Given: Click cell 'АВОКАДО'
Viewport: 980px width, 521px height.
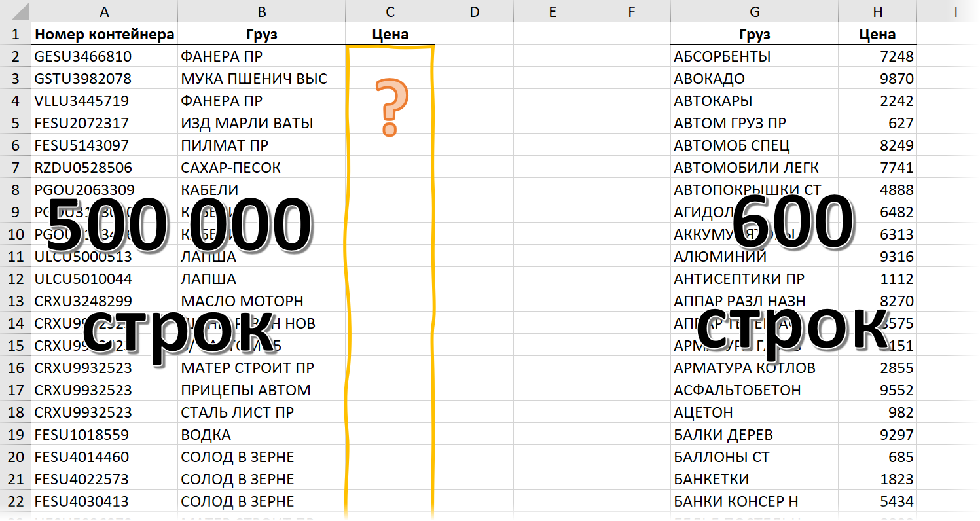Looking at the screenshot, I should point(754,79).
